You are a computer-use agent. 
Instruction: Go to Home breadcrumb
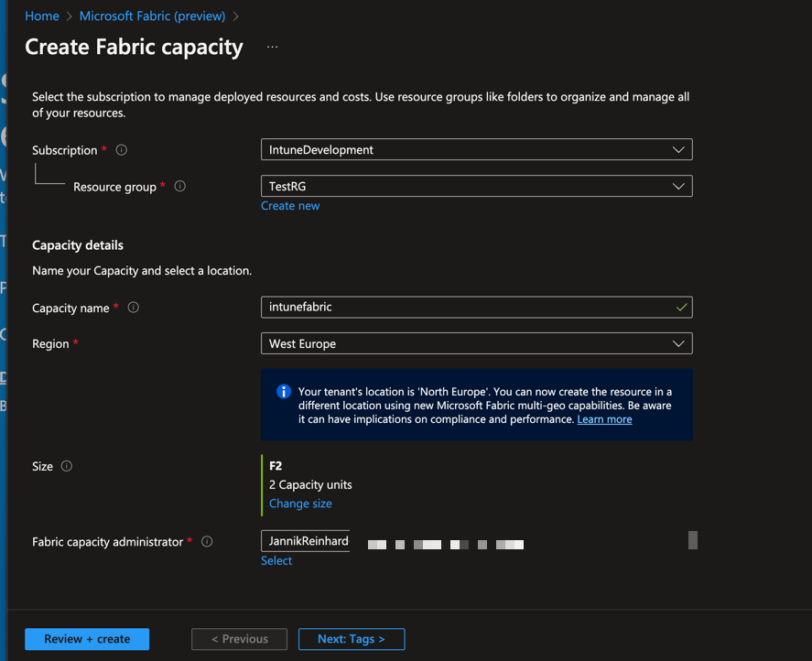(42, 16)
